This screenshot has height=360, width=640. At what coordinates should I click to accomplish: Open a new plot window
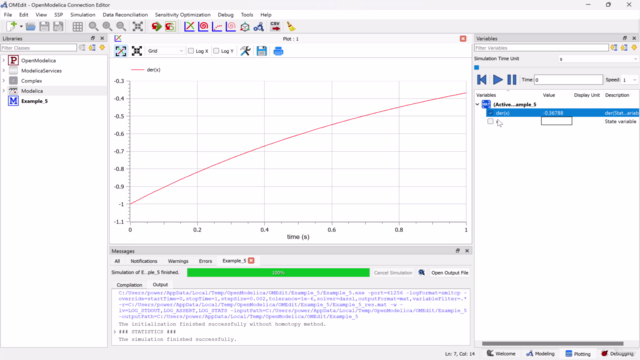pos(189,27)
